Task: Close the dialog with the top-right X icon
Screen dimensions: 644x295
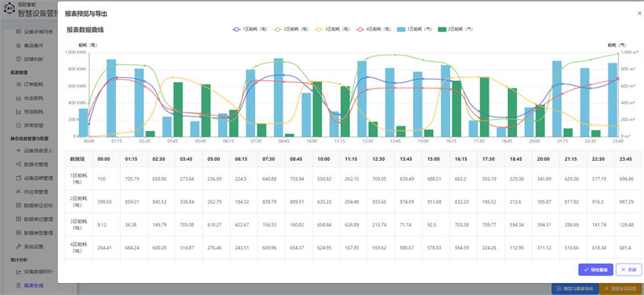Action: tap(639, 14)
